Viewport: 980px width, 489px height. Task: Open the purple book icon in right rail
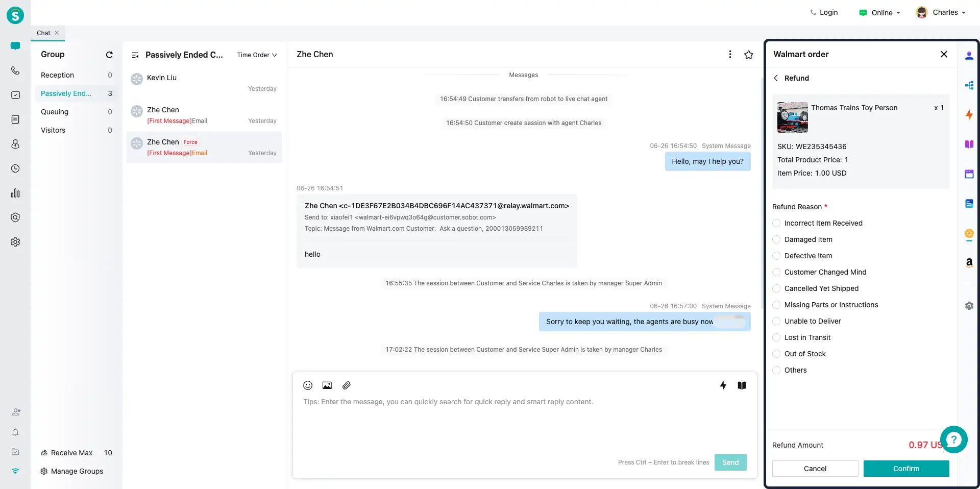click(x=969, y=144)
